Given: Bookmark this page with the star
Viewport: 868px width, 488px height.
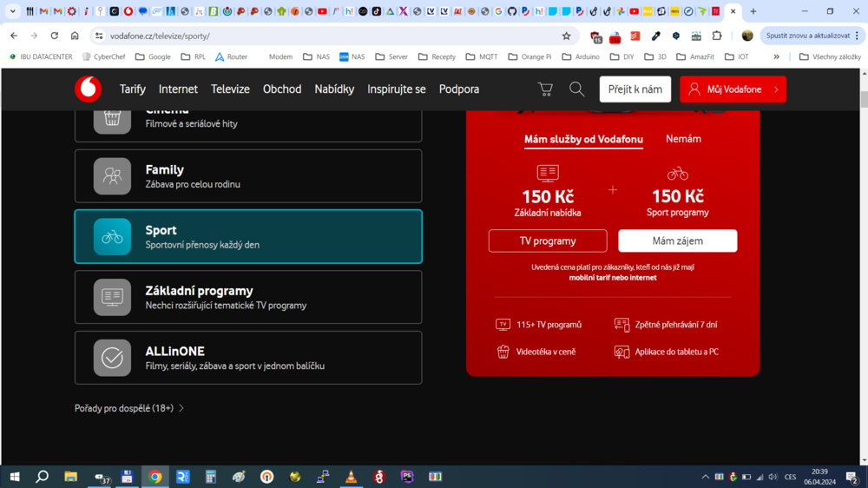Looking at the screenshot, I should [566, 36].
